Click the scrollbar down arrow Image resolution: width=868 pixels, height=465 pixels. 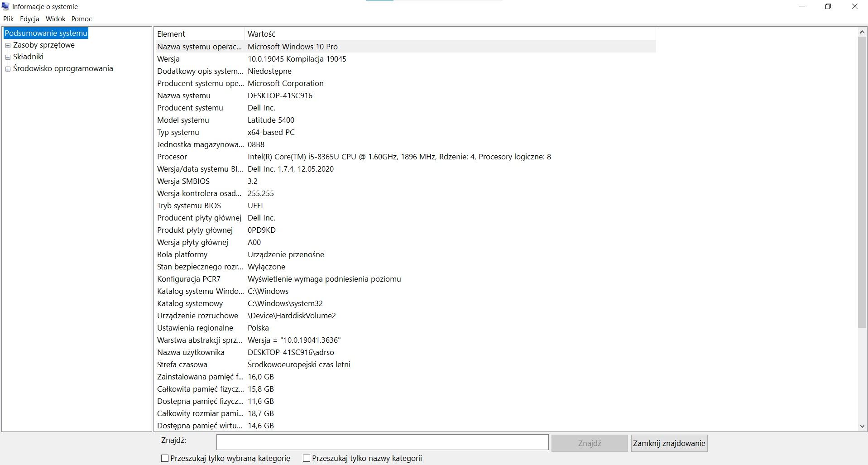pyautogui.click(x=862, y=426)
